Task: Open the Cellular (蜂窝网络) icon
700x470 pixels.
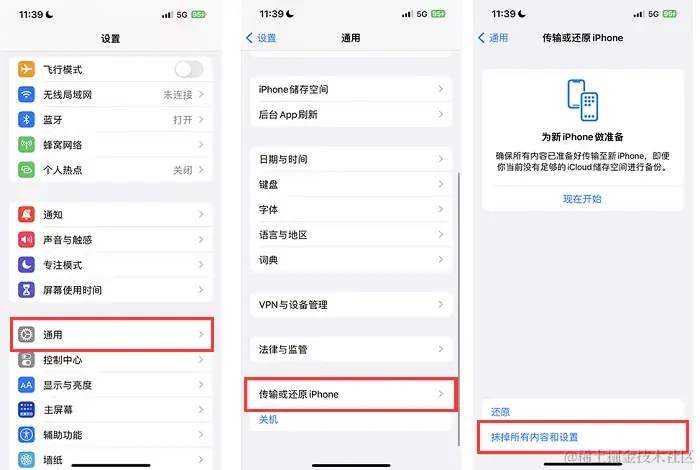Action: tap(26, 145)
